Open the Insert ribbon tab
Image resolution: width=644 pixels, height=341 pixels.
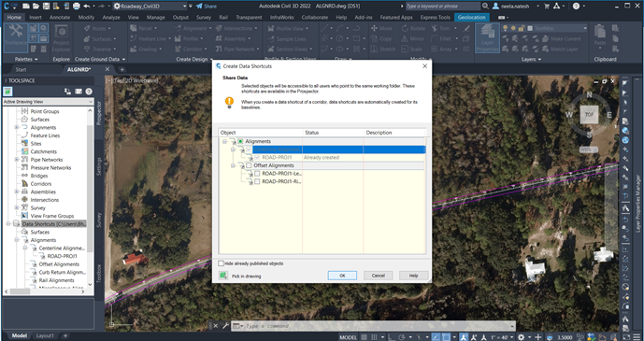pos(36,17)
